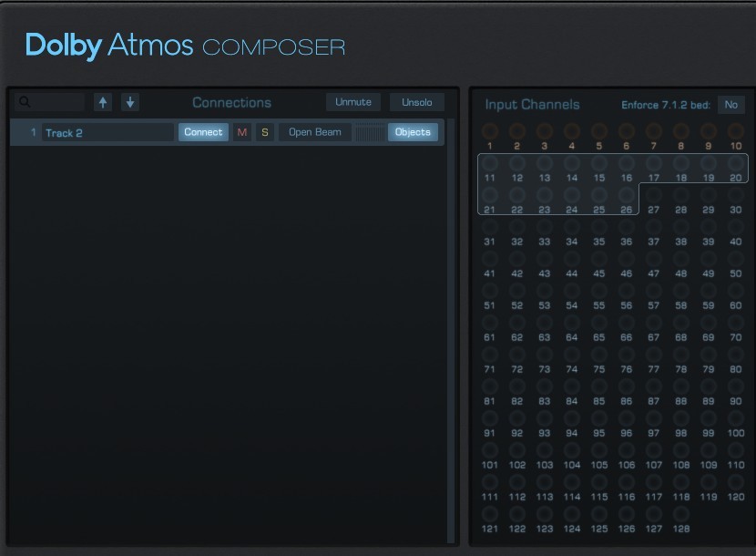756x556 pixels.
Task: Mute Track 2 with the M button
Action: tap(242, 132)
